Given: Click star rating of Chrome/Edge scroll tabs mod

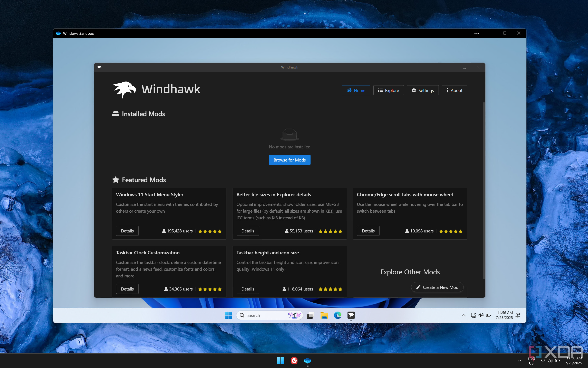Looking at the screenshot, I should [451, 231].
